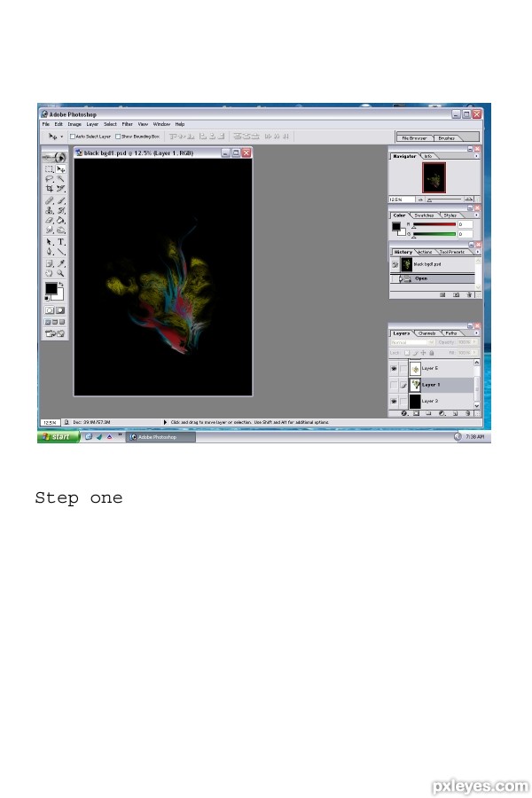Open tool preset picker arrow in options bar

coord(61,137)
